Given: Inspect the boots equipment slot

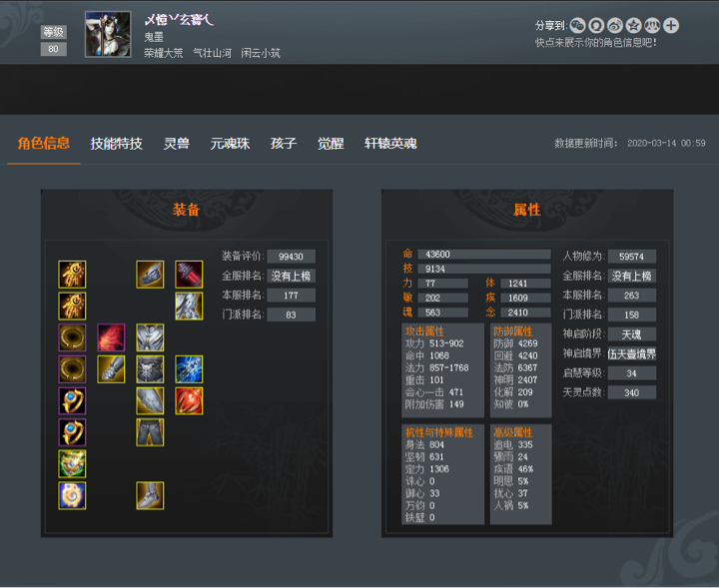Looking at the screenshot, I should click(150, 495).
